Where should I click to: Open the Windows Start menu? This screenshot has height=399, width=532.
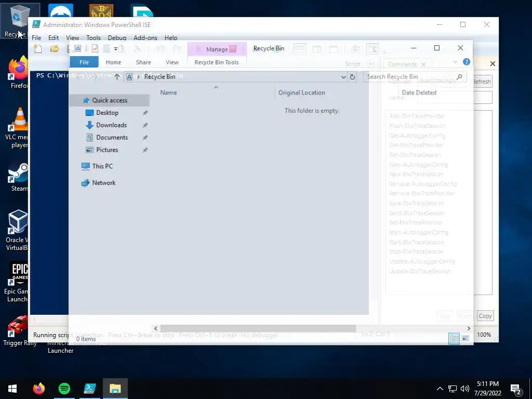coord(12,389)
